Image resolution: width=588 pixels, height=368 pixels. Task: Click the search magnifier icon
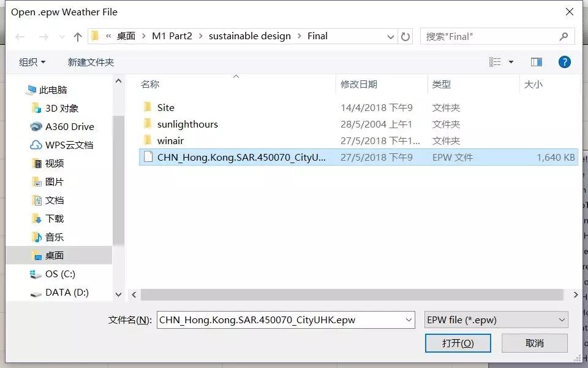(563, 36)
